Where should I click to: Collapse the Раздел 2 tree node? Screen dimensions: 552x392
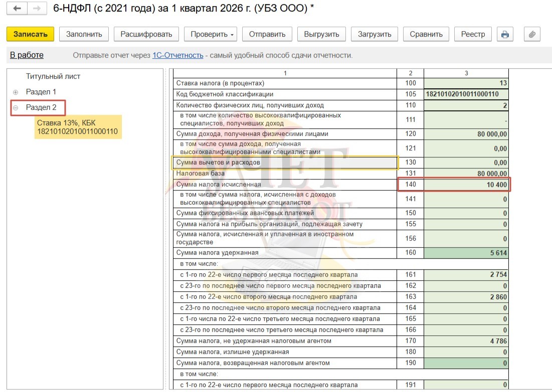click(16, 108)
